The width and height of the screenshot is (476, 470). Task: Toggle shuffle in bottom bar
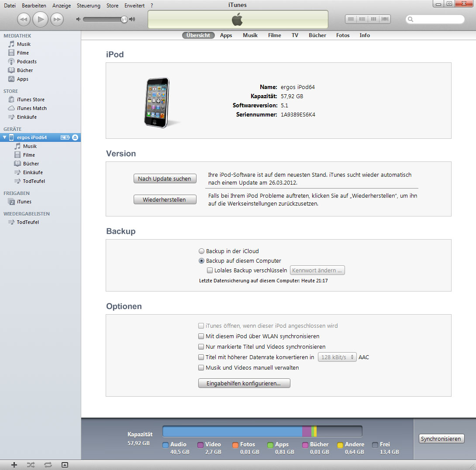coord(31,465)
